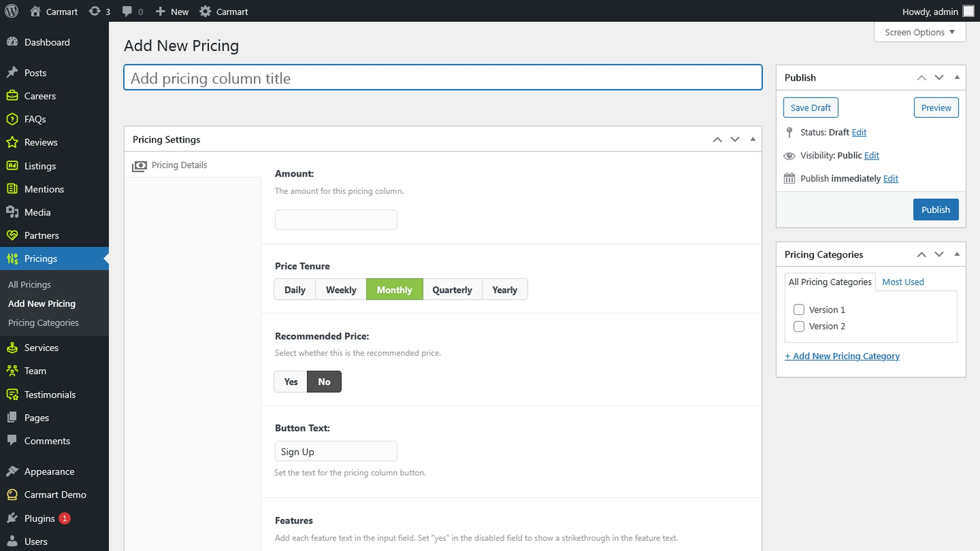The width and height of the screenshot is (980, 551).
Task: Move Publish box up
Action: pos(921,78)
